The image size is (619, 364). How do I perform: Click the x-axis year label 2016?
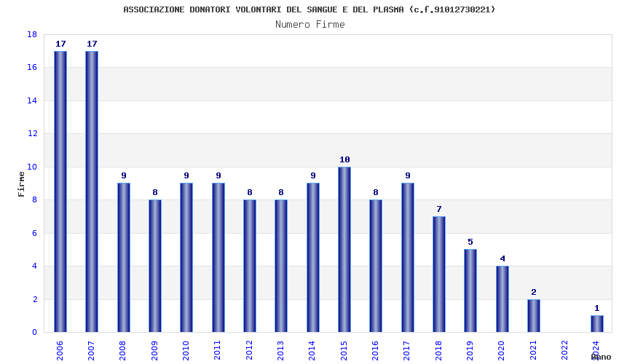pyautogui.click(x=376, y=351)
